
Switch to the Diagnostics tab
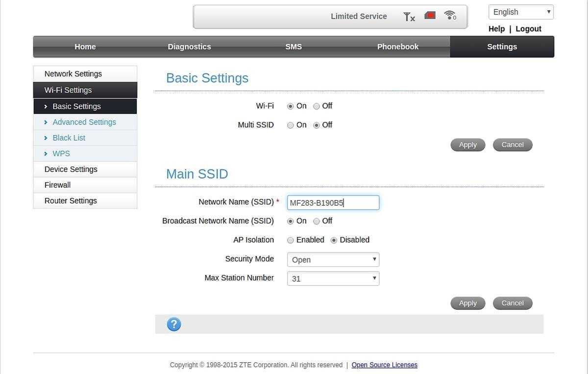point(189,47)
